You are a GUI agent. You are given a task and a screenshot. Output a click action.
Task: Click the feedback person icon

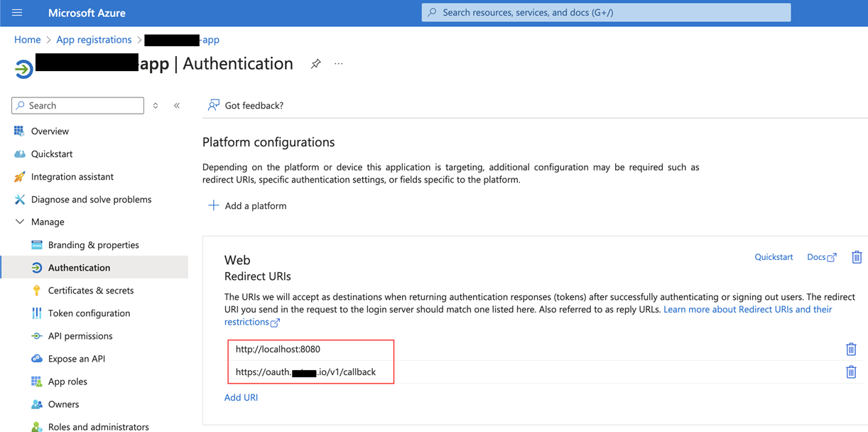213,105
